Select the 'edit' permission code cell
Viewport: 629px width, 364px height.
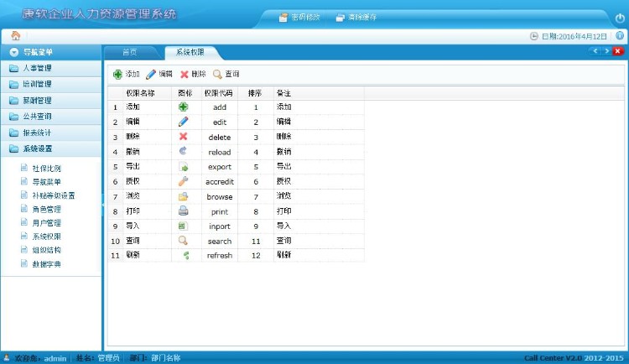(220, 122)
